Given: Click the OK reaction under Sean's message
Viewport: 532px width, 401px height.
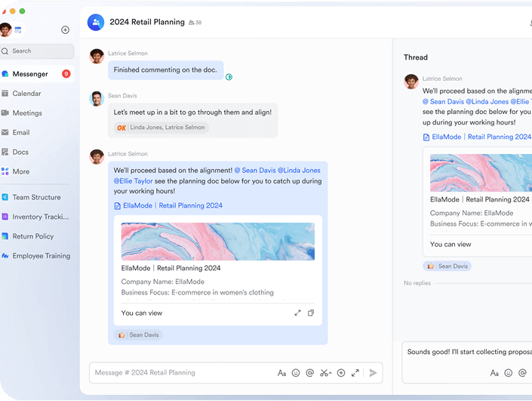Looking at the screenshot, I should click(121, 128).
